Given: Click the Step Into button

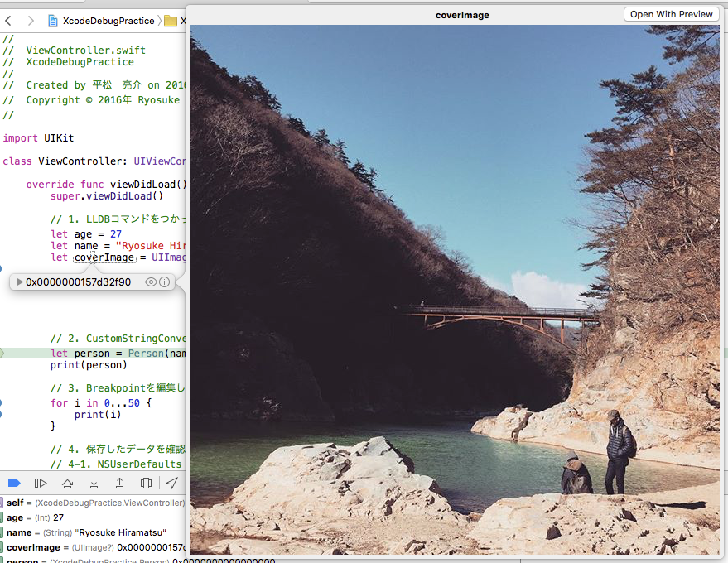Looking at the screenshot, I should click(x=94, y=484).
